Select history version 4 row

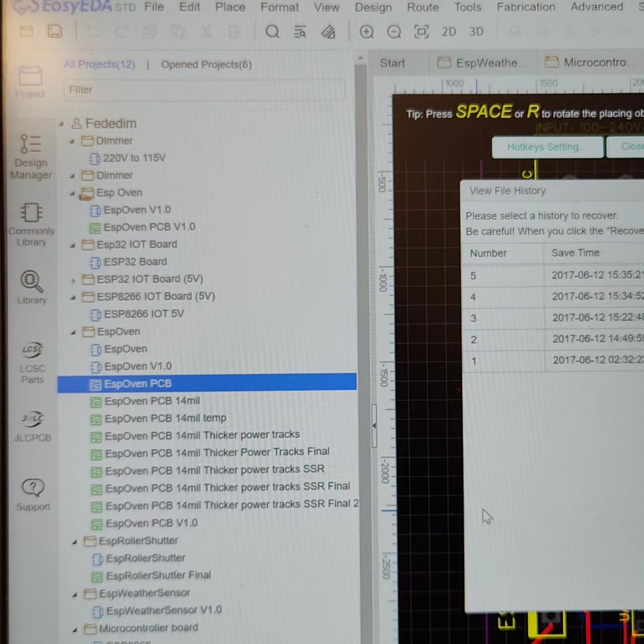553,297
